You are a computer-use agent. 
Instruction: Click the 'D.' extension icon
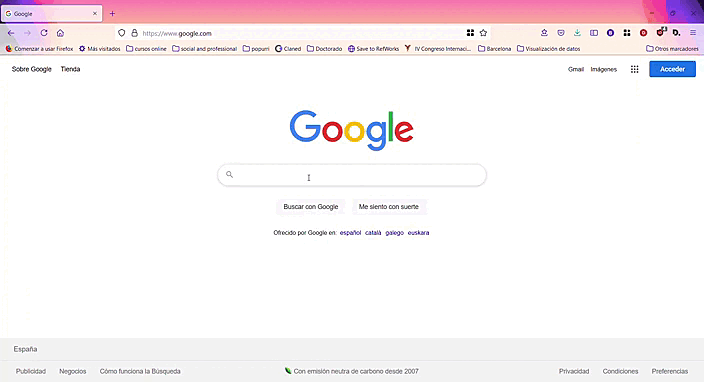(677, 33)
